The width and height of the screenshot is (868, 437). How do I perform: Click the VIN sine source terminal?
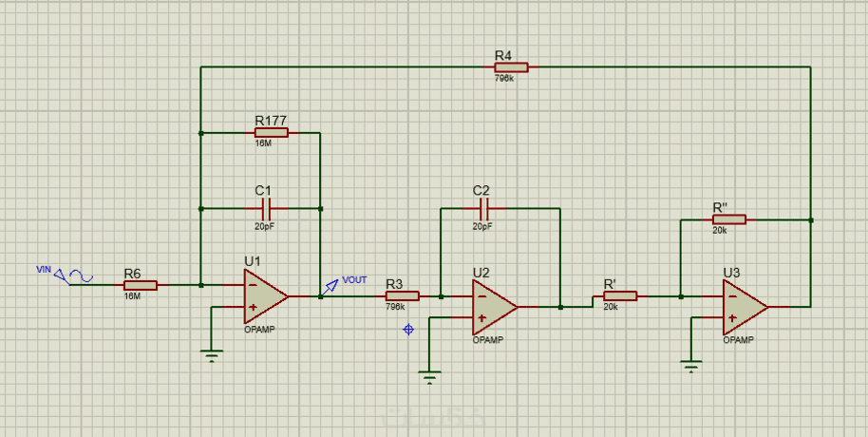tap(74, 275)
